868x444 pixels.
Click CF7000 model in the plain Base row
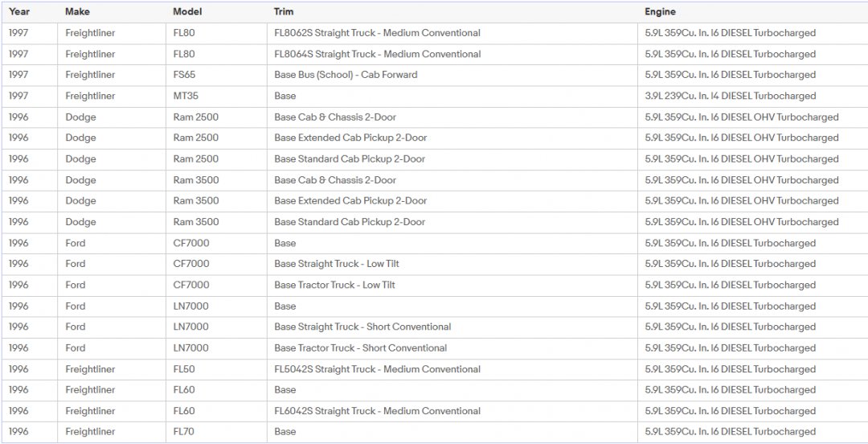[191, 243]
